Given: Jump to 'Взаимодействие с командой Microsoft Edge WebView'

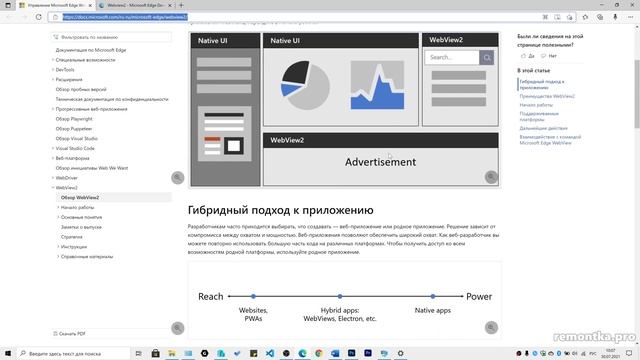Looking at the screenshot, I should pos(550,140).
